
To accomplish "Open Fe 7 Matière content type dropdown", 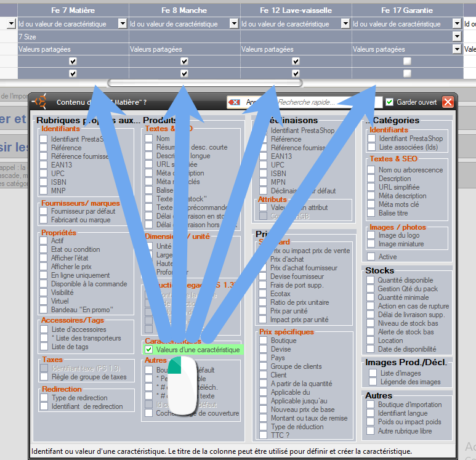I will (x=122, y=23).
